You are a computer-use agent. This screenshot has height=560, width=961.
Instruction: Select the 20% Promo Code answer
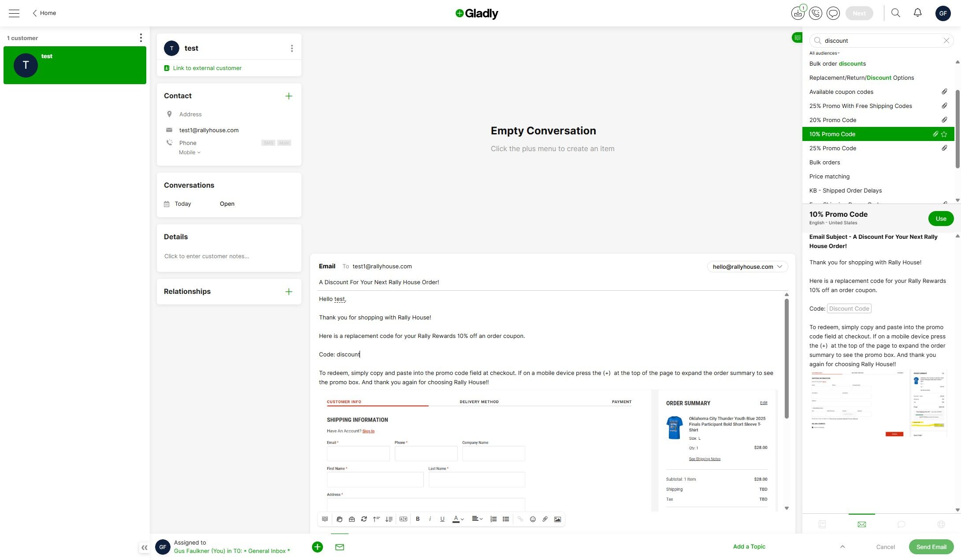click(878, 120)
